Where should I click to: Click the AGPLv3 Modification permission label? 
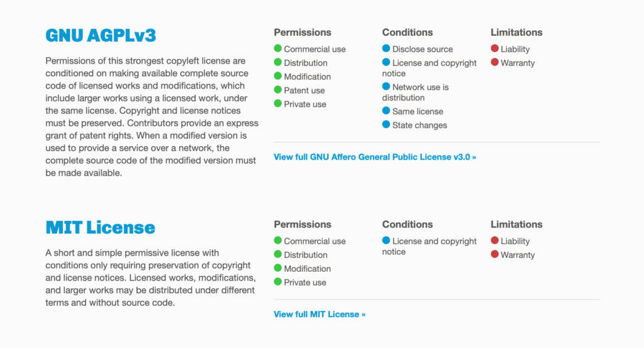[307, 77]
